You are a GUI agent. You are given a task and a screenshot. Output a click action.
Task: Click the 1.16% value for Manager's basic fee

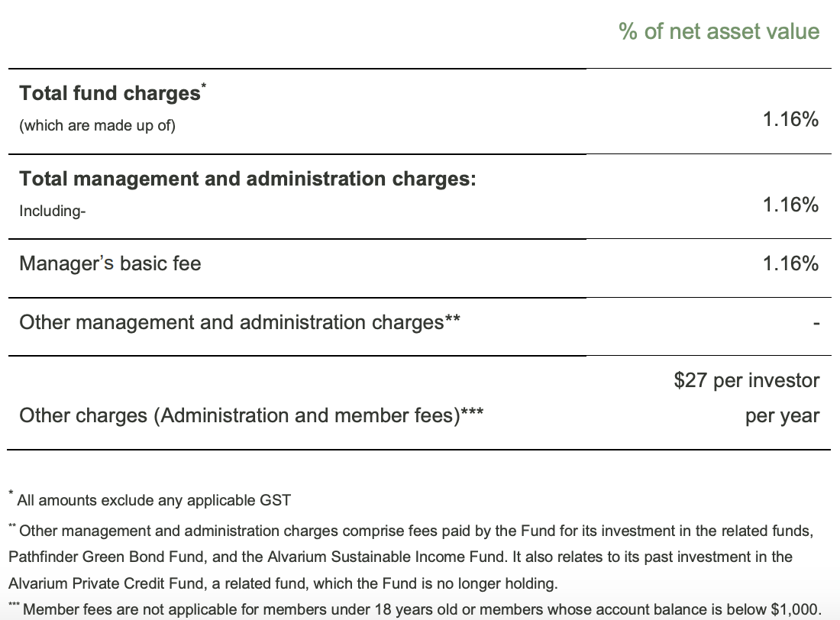(790, 264)
